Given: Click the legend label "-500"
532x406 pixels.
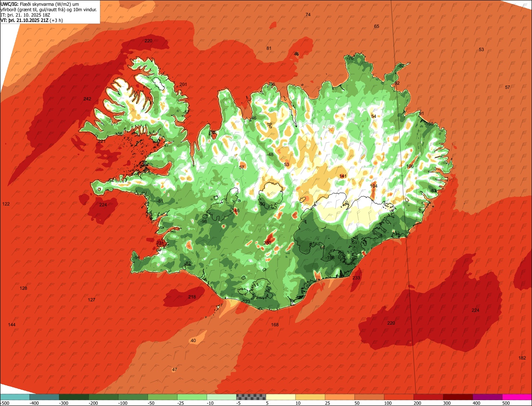Looking at the screenshot, I should [x=5, y=403].
